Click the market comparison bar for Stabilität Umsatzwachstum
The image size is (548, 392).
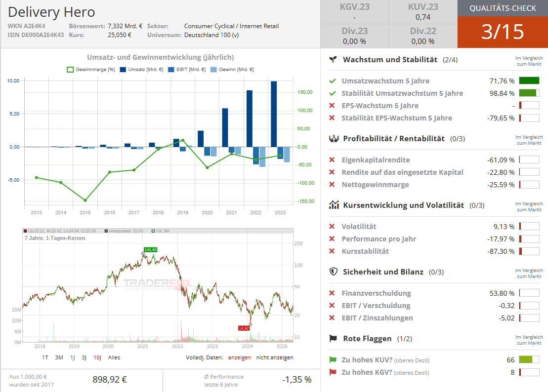tap(529, 93)
